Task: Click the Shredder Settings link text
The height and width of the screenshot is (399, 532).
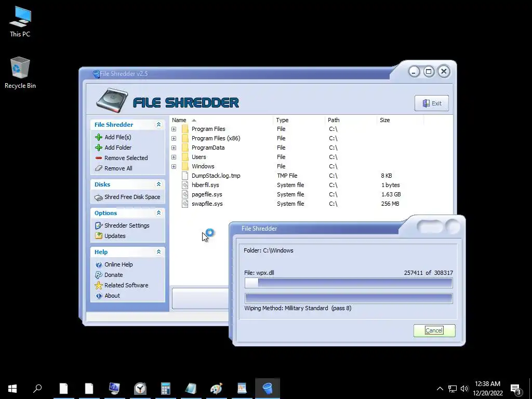Action: coord(127,225)
